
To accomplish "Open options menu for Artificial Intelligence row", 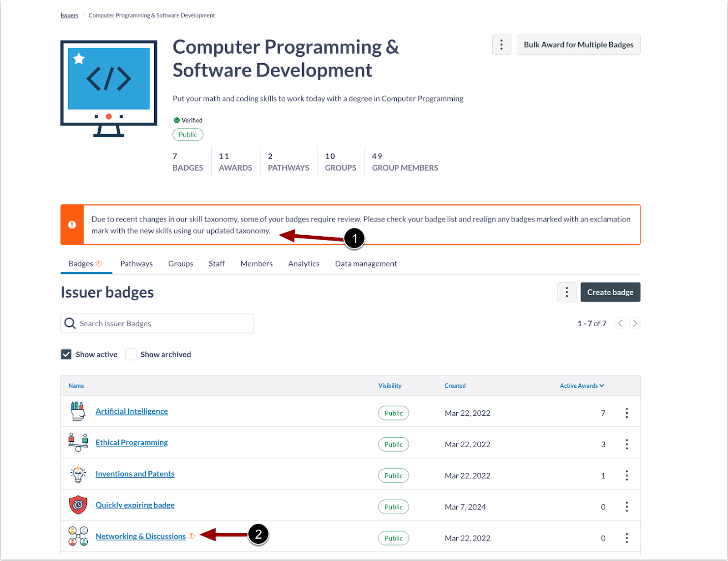I will (627, 413).
